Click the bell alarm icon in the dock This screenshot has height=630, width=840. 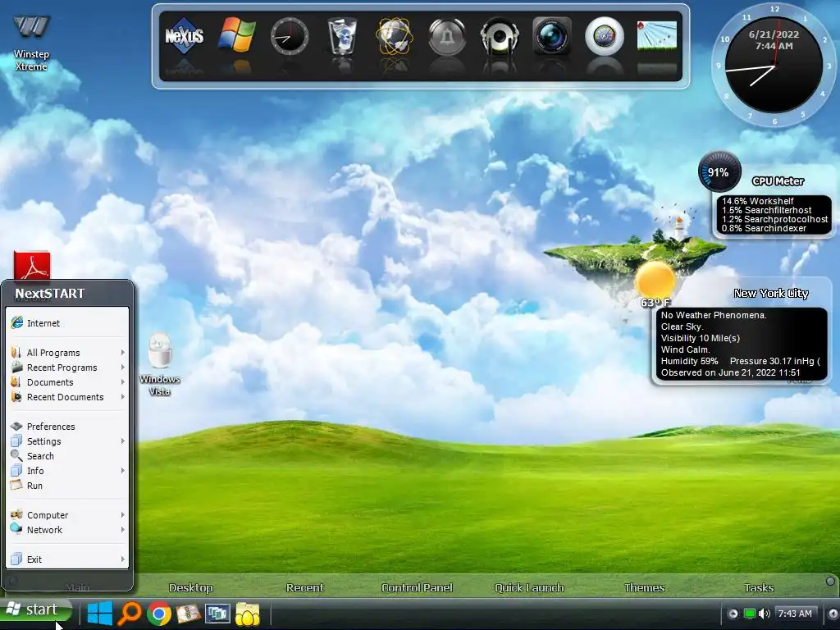coord(447,36)
